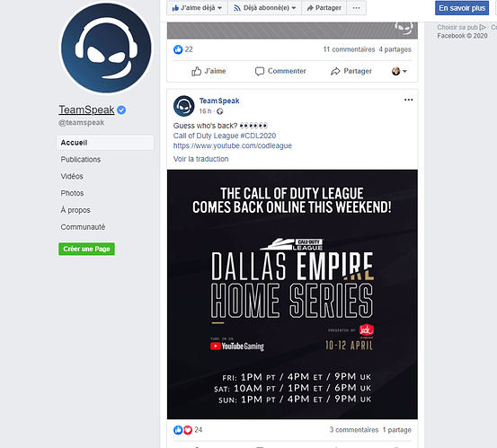
Task: Click the TeamSpeak large profile picture
Action: coord(106,48)
